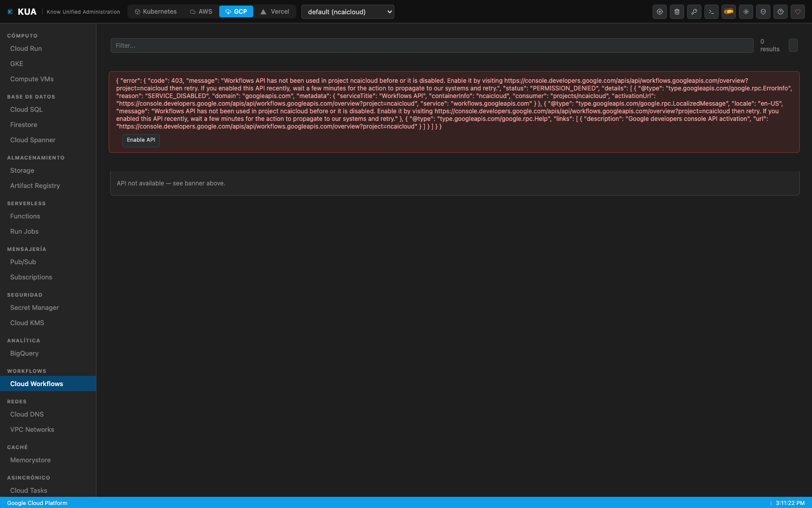Open Pub/Sub in sidebar
Image resolution: width=812 pixels, height=508 pixels.
point(48,262)
